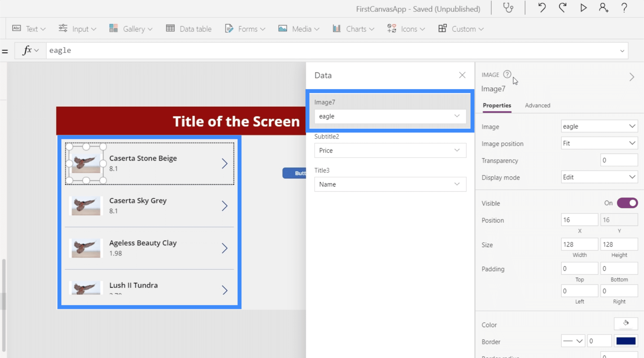Open the Forms menu
Screen dimensions: 644x358
click(245, 29)
